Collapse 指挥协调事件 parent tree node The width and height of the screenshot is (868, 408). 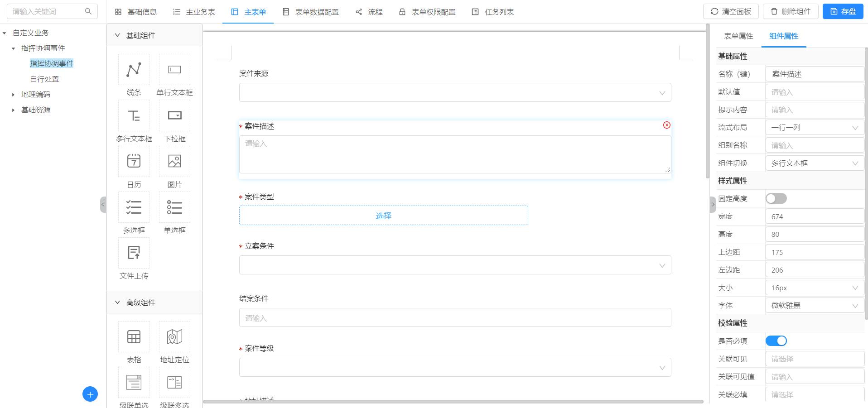click(x=13, y=48)
